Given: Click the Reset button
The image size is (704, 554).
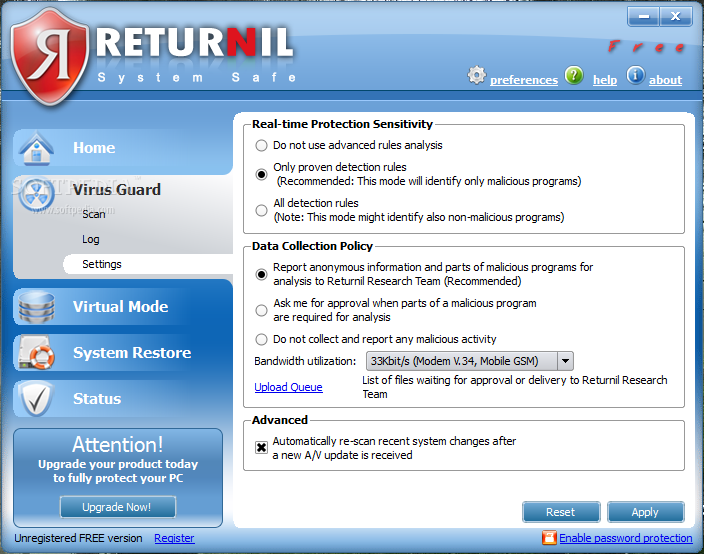Looking at the screenshot, I should click(561, 512).
